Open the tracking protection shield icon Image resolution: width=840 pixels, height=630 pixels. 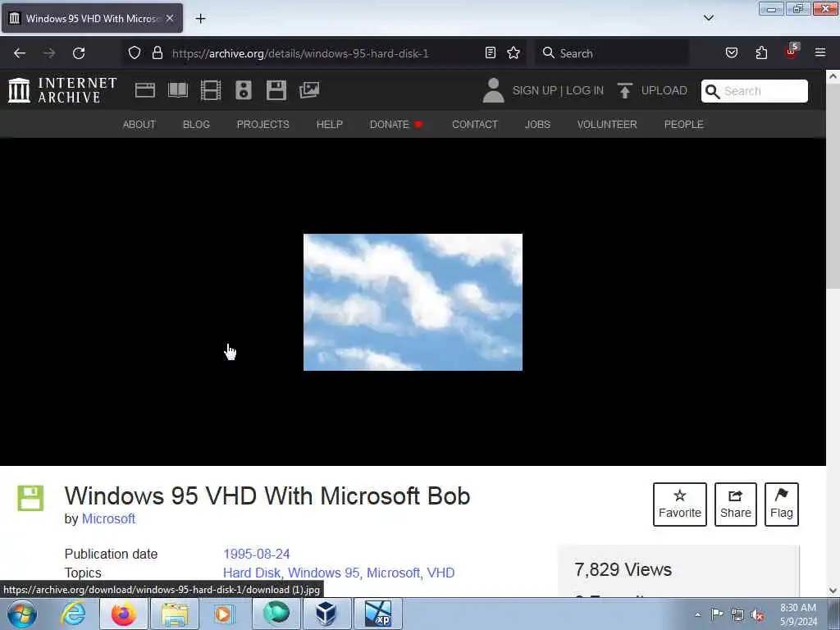(135, 52)
